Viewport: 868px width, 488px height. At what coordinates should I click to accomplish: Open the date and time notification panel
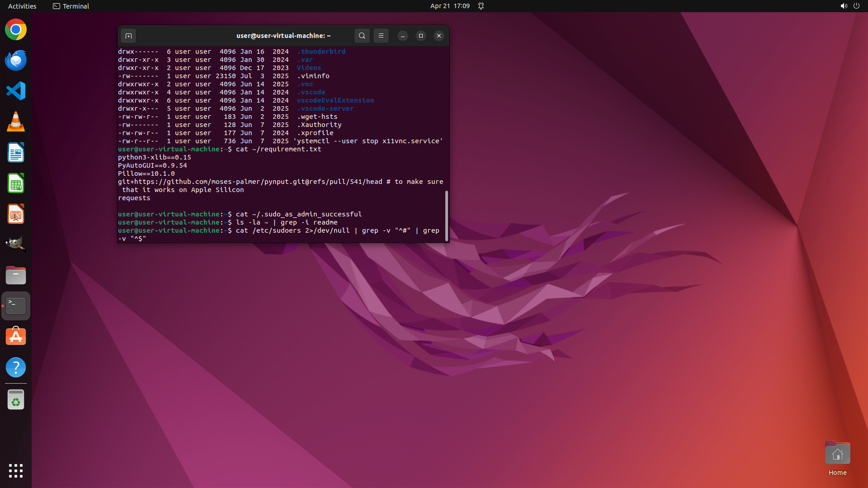tap(449, 6)
